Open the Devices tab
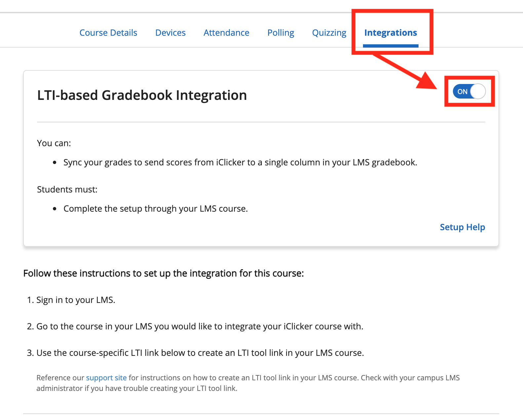The width and height of the screenshot is (523, 420). [170, 32]
